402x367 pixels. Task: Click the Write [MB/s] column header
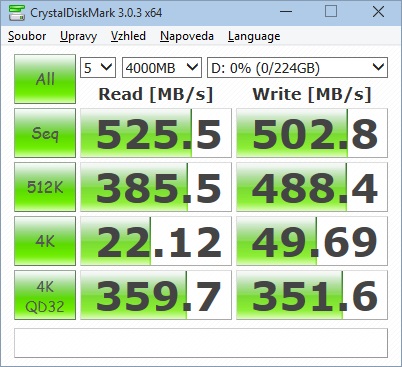[312, 94]
